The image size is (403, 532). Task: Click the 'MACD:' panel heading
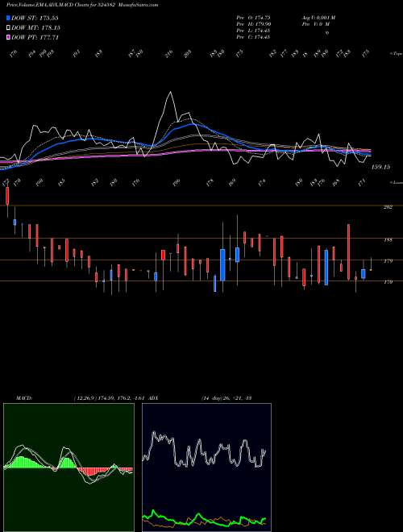[23, 397]
